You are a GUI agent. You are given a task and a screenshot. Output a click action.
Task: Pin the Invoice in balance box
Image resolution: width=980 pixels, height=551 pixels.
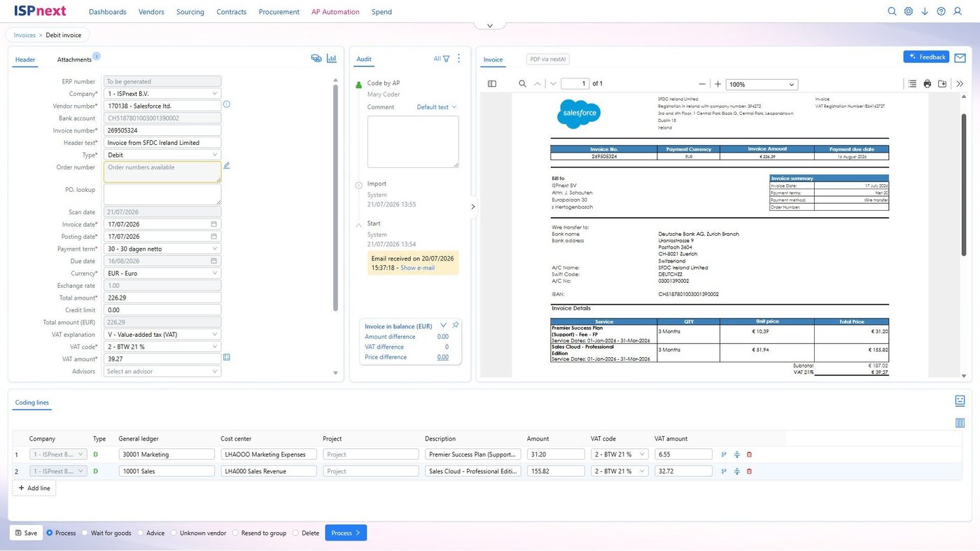(455, 326)
